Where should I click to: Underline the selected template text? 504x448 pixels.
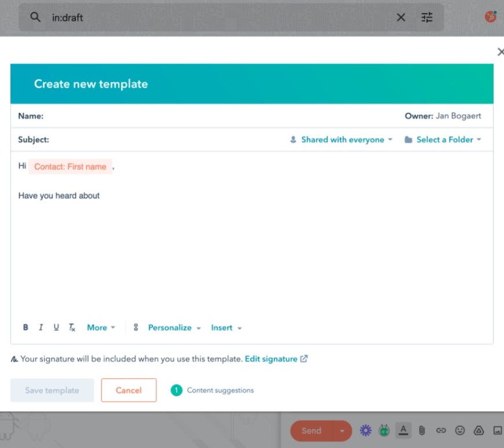[x=56, y=327]
